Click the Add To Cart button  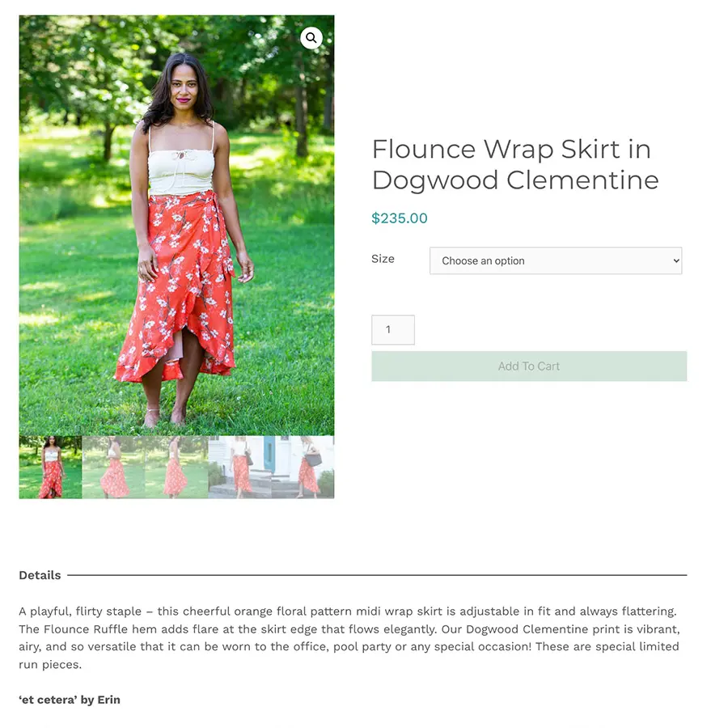(x=529, y=366)
